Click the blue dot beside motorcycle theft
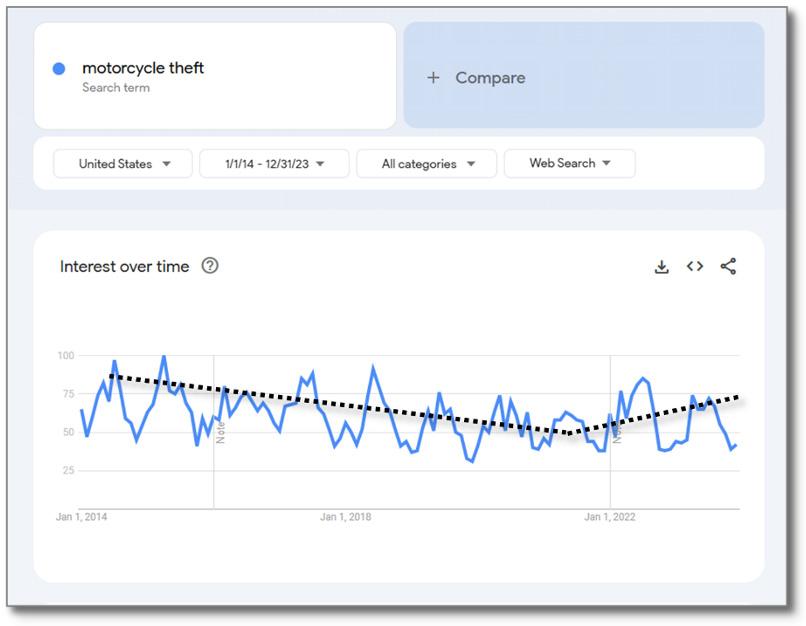Viewport: 806px width, 626px height. pyautogui.click(x=59, y=69)
